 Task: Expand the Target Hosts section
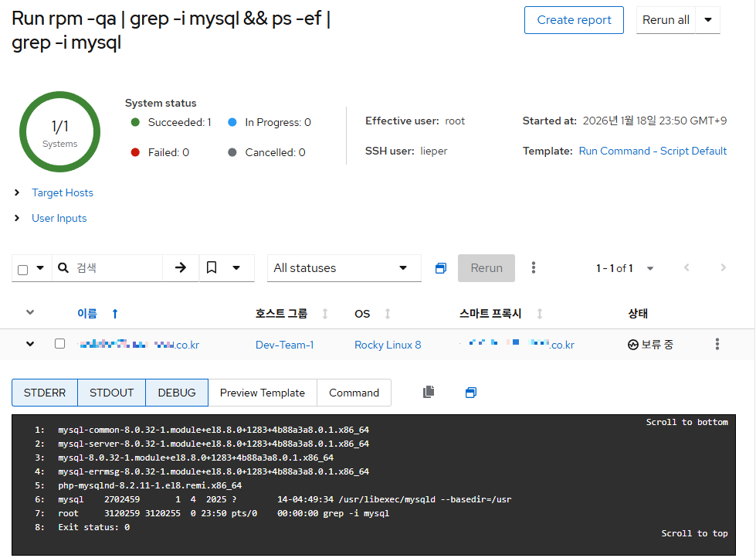click(63, 192)
